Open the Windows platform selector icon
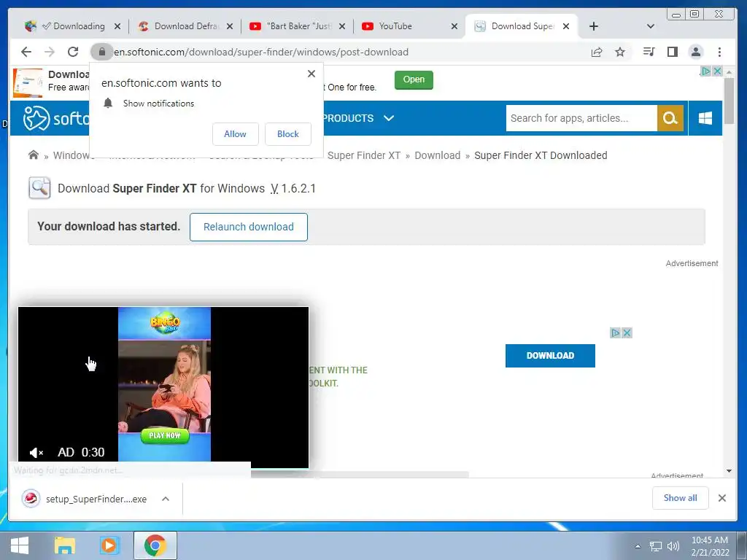 [x=705, y=118]
